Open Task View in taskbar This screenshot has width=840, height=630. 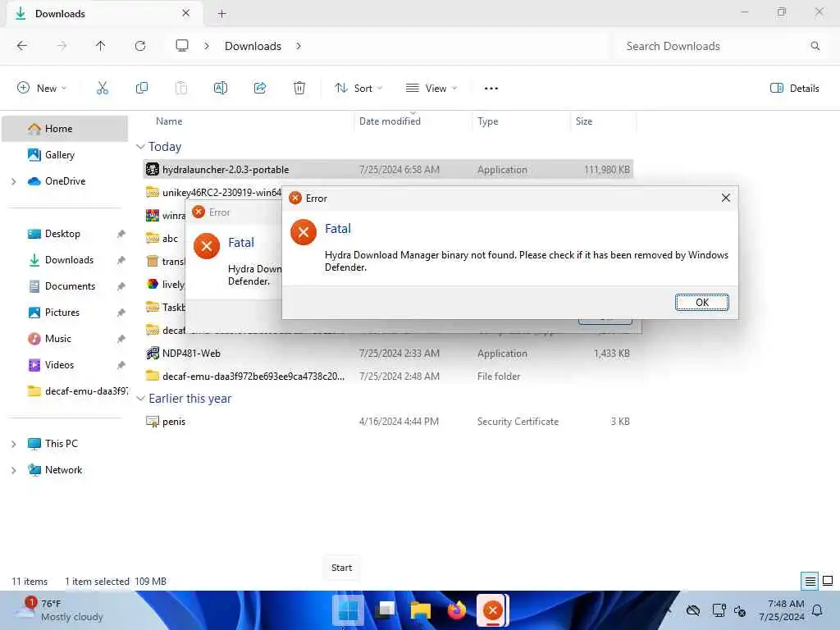385,609
